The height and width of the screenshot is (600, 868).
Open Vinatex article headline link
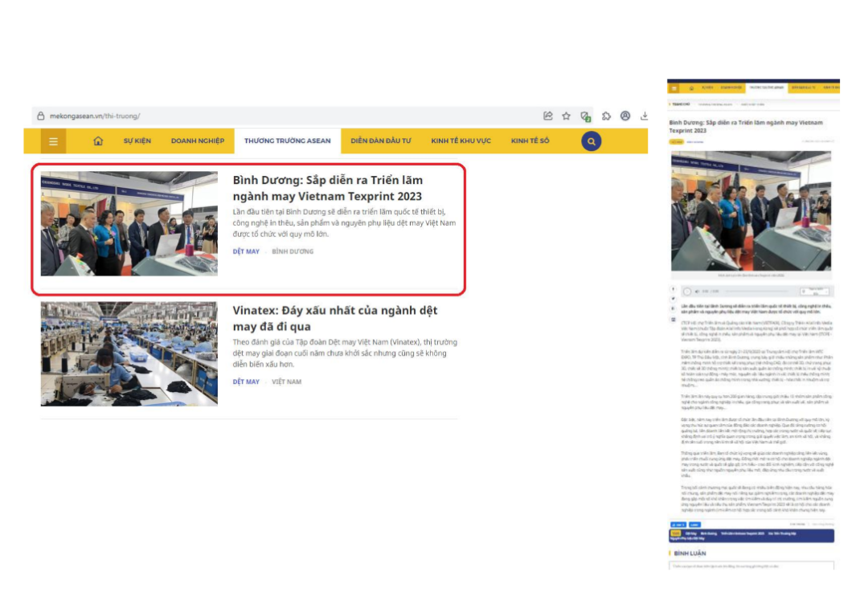(335, 318)
